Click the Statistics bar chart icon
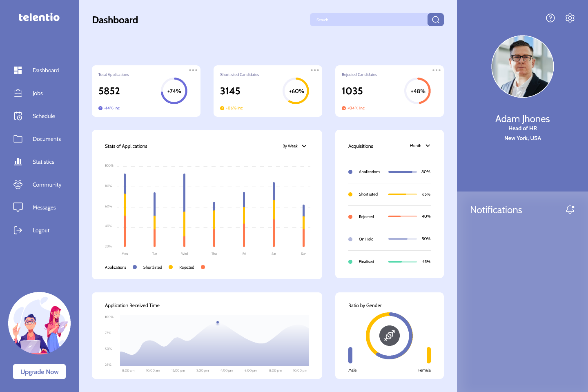The image size is (588, 392). 18,162
